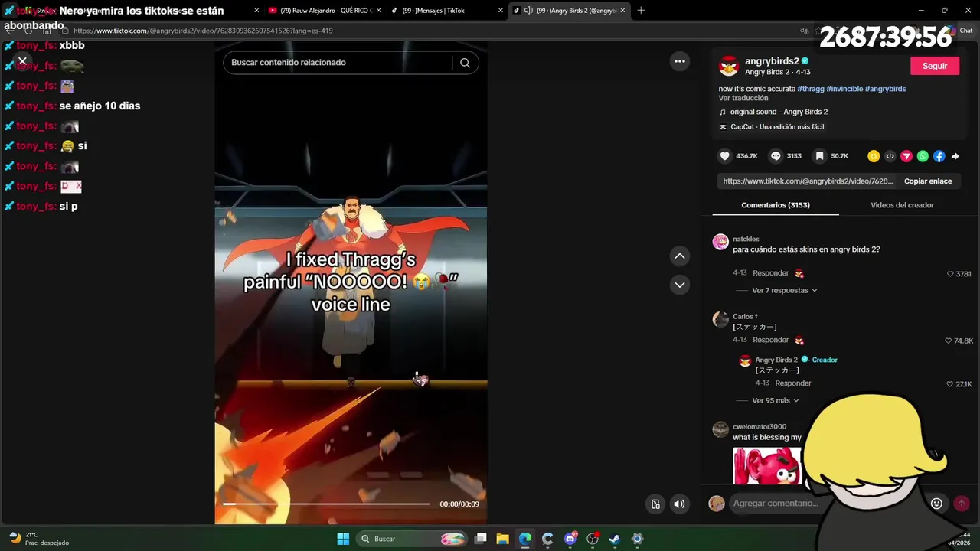The image size is (980, 551).
Task: Click the browser address bar URL
Action: [203, 31]
